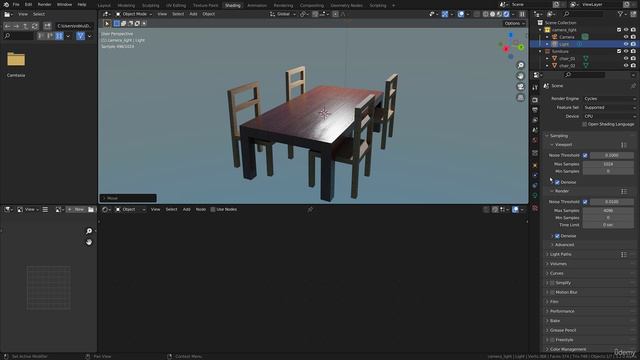Screen dimensions: 640x360
Task: Open the Device dropdown
Action: (x=609, y=116)
